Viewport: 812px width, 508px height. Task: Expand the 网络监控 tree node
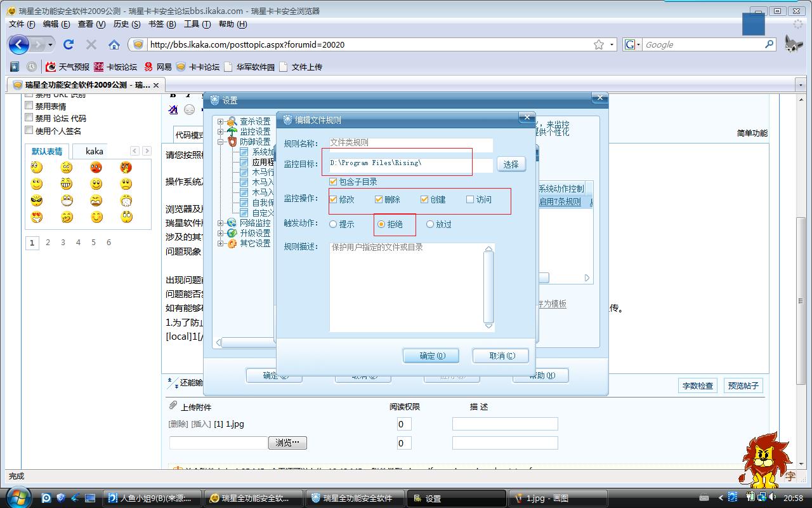point(220,223)
